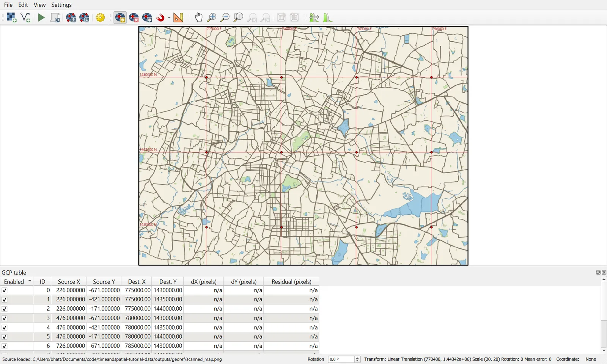Select the Zoom Out magnifier
This screenshot has width=607, height=364.
click(225, 17)
